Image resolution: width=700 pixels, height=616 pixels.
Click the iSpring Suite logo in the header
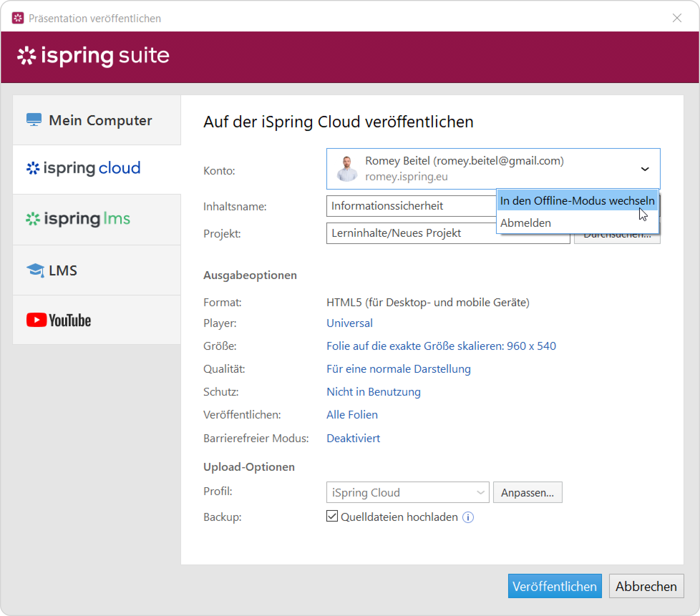(93, 56)
